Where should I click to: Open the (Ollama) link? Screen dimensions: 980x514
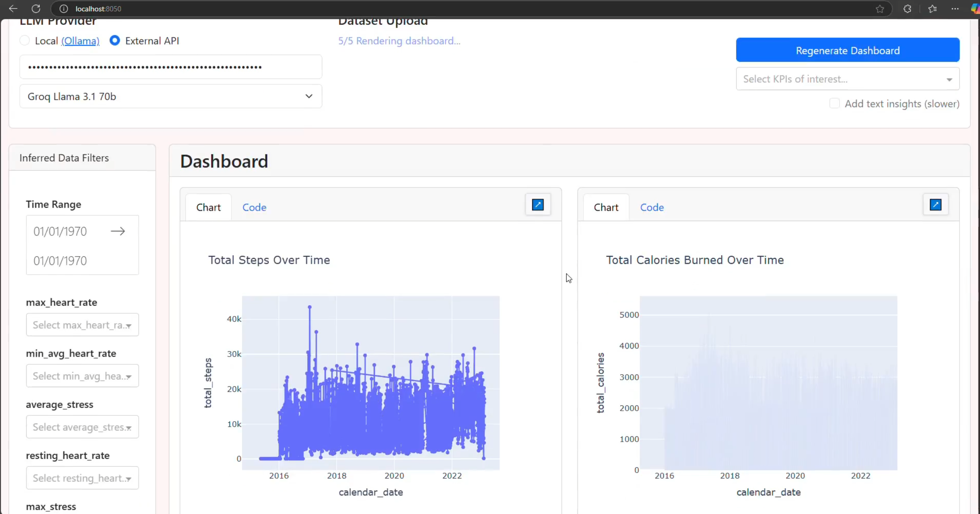pyautogui.click(x=80, y=40)
